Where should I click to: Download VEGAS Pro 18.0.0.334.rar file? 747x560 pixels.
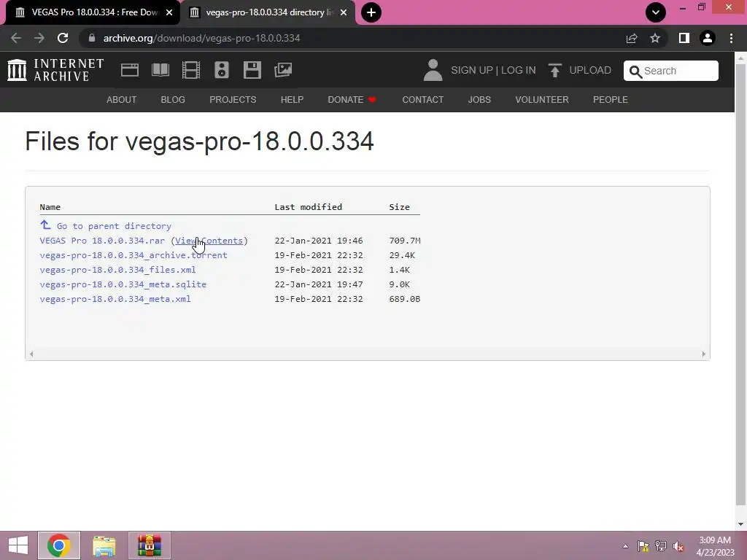(102, 241)
